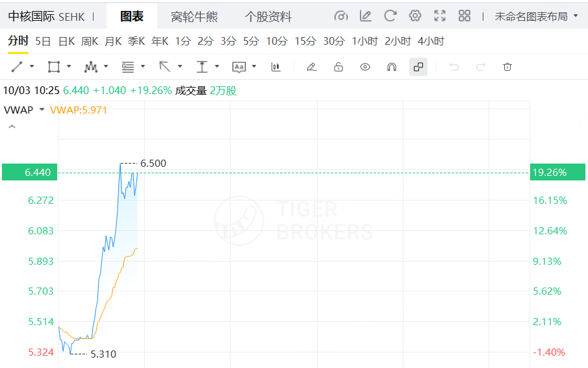Expand rectangle shape tool options

click(69, 67)
